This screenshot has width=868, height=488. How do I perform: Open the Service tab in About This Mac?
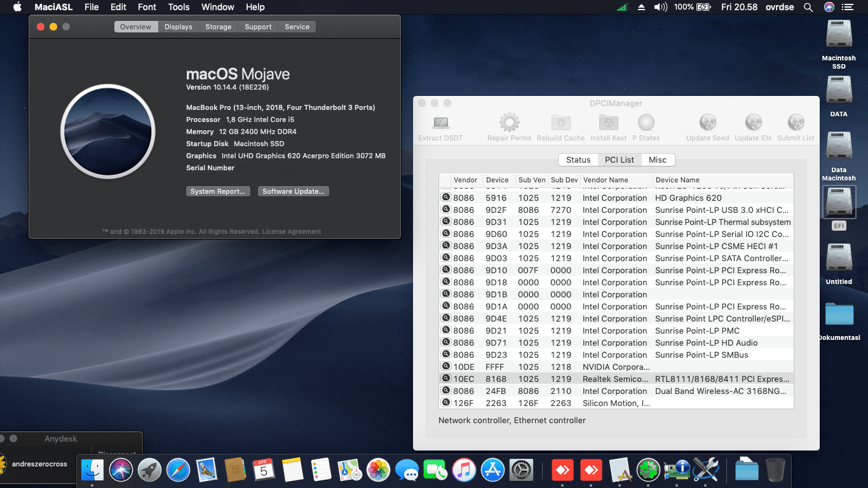(x=297, y=27)
